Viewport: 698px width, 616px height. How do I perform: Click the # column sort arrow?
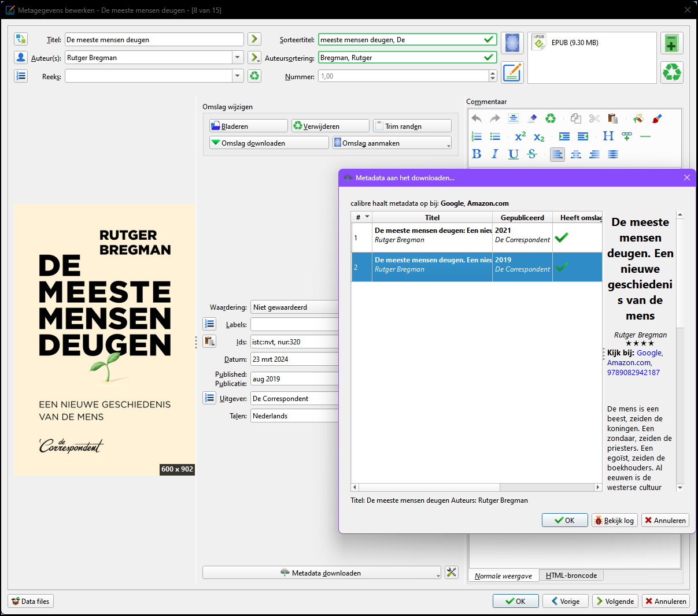coord(367,217)
